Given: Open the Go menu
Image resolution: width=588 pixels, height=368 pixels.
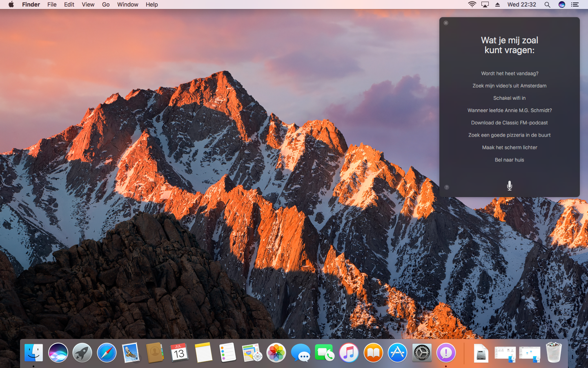Looking at the screenshot, I should tap(106, 4).
